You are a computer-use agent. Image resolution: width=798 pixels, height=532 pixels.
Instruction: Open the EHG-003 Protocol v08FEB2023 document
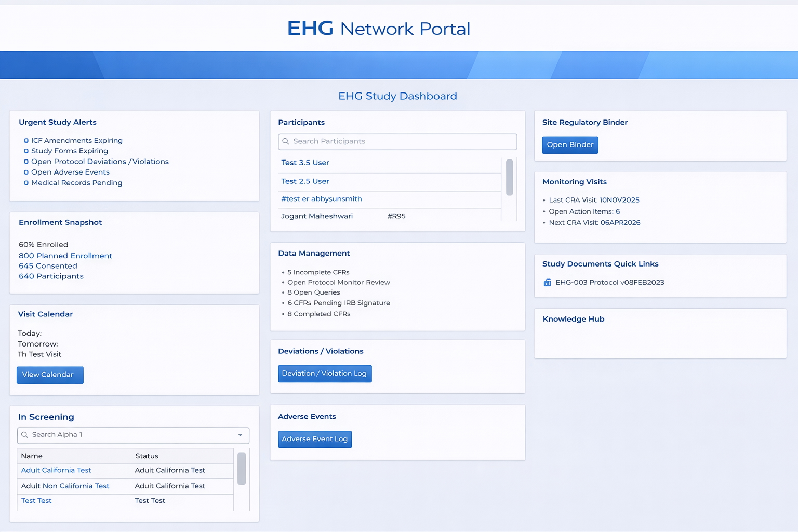[x=609, y=283]
